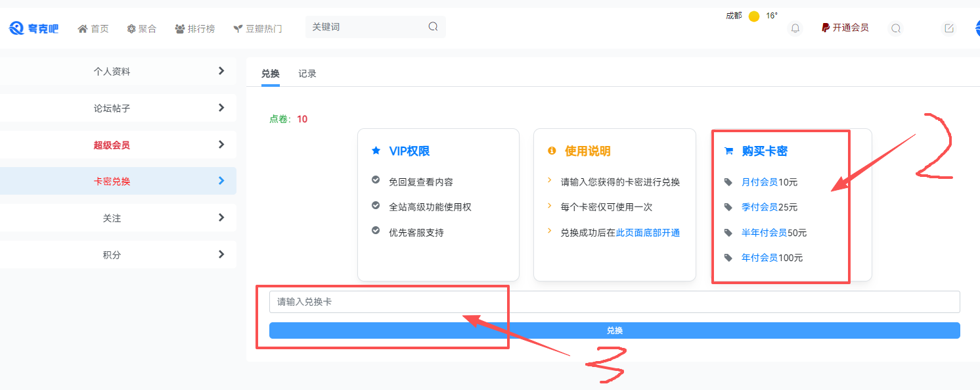980x390 pixels.
Task: Click the 夸克吧 site logo
Action: pos(34,27)
